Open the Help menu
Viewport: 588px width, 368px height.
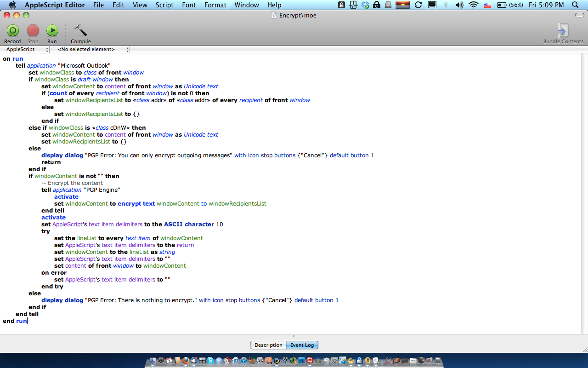(274, 5)
